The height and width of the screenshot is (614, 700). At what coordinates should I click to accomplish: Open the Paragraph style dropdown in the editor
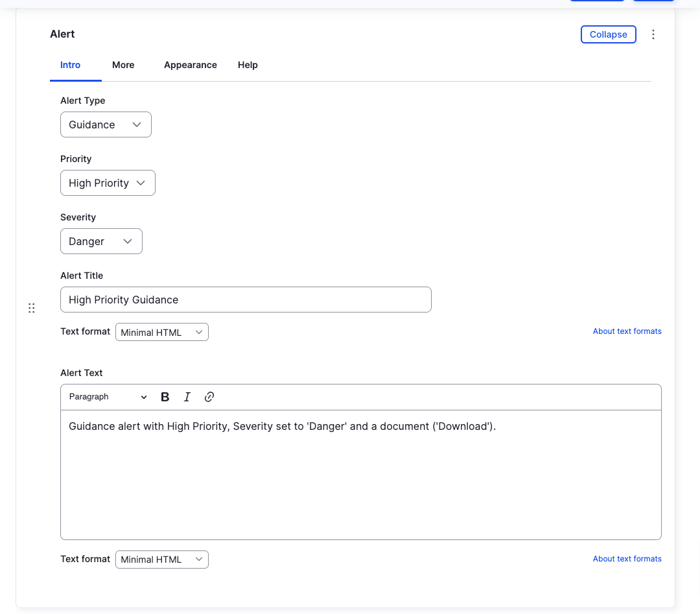[x=107, y=396]
